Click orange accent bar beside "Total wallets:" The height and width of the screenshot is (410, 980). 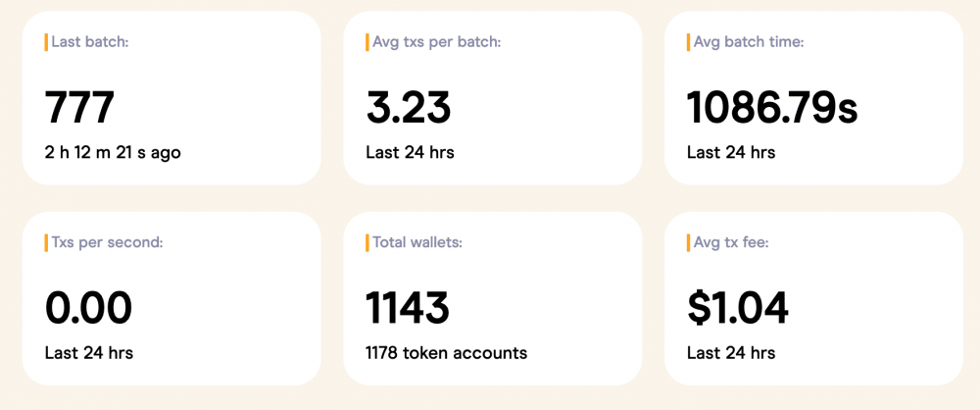367,242
